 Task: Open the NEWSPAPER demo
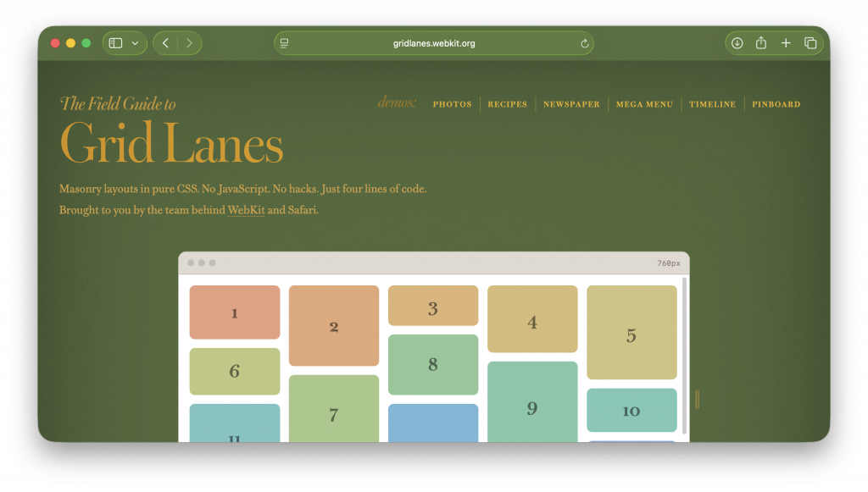(x=571, y=104)
